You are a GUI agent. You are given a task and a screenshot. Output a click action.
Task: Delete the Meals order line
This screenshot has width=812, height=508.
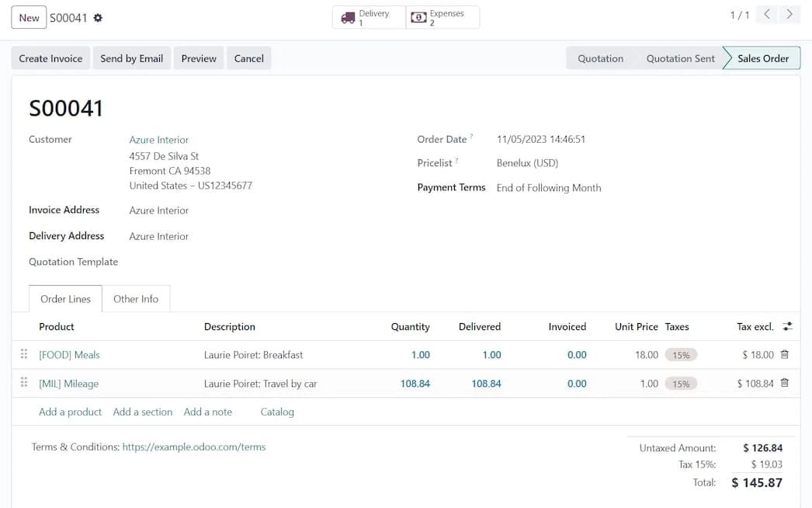pos(784,355)
